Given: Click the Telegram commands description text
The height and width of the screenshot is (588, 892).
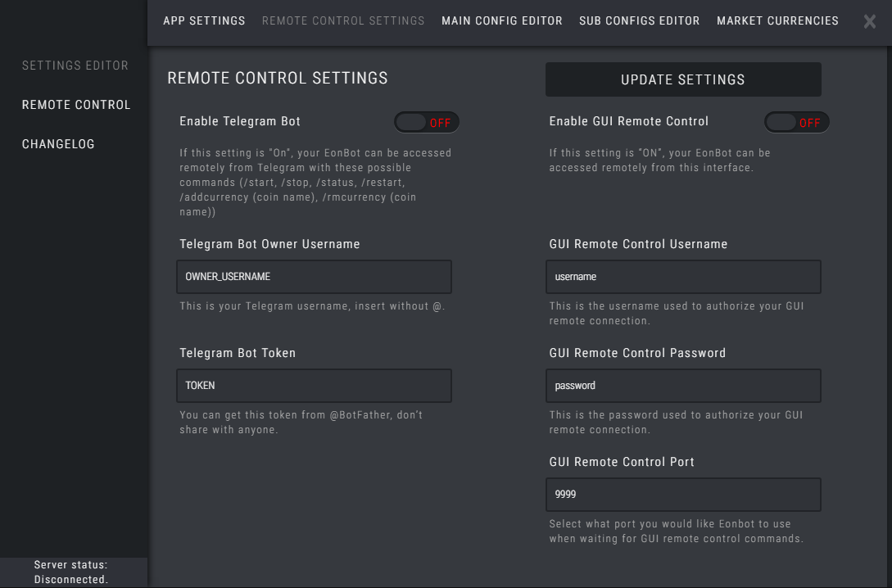Looking at the screenshot, I should (x=315, y=182).
